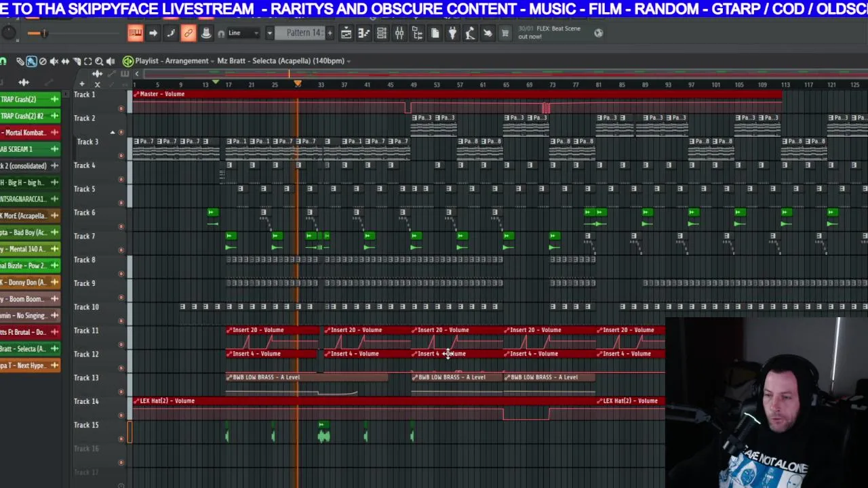This screenshot has height=488, width=868.
Task: Toggle mute dot on Track 6
Action: [121, 226]
